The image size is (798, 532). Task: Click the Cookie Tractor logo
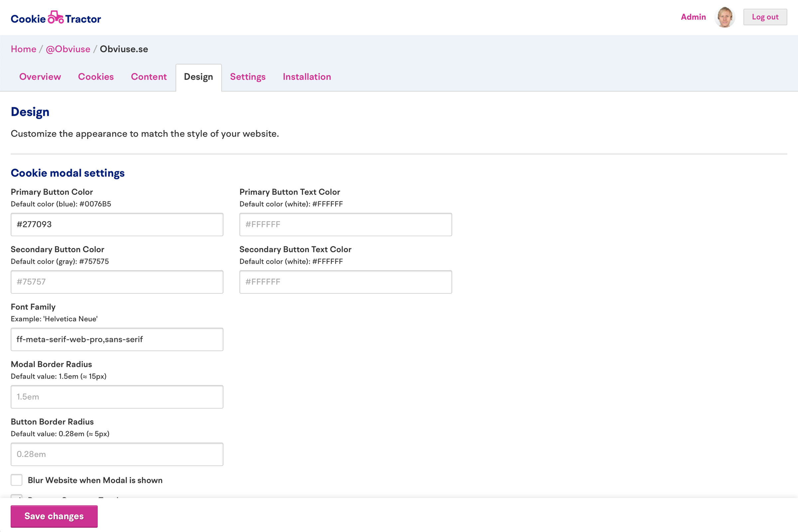click(56, 18)
